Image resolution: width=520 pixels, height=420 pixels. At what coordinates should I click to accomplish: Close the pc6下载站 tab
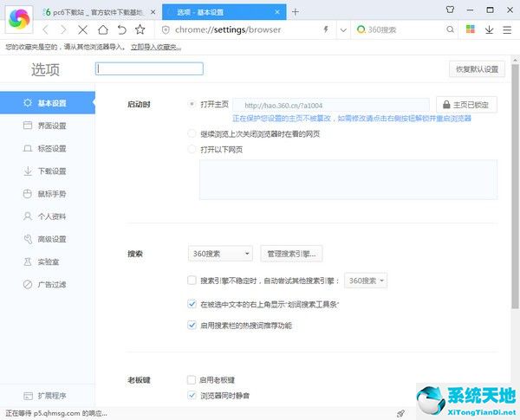tap(153, 12)
